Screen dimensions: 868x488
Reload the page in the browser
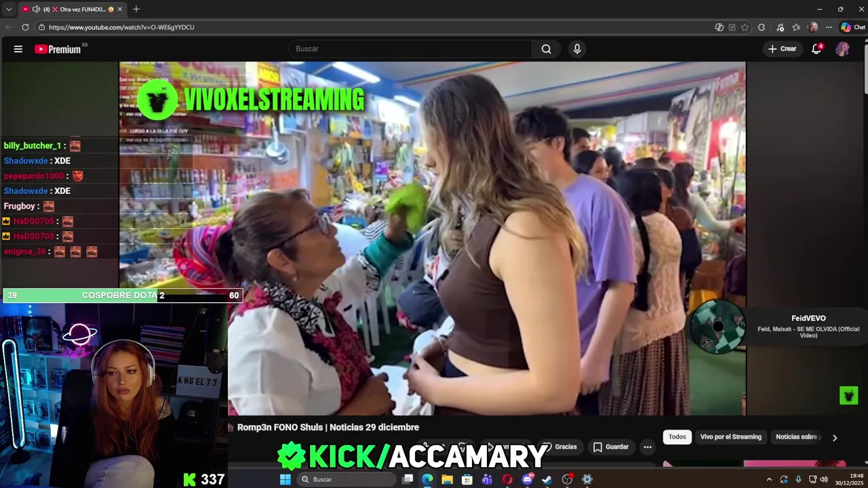(x=25, y=27)
